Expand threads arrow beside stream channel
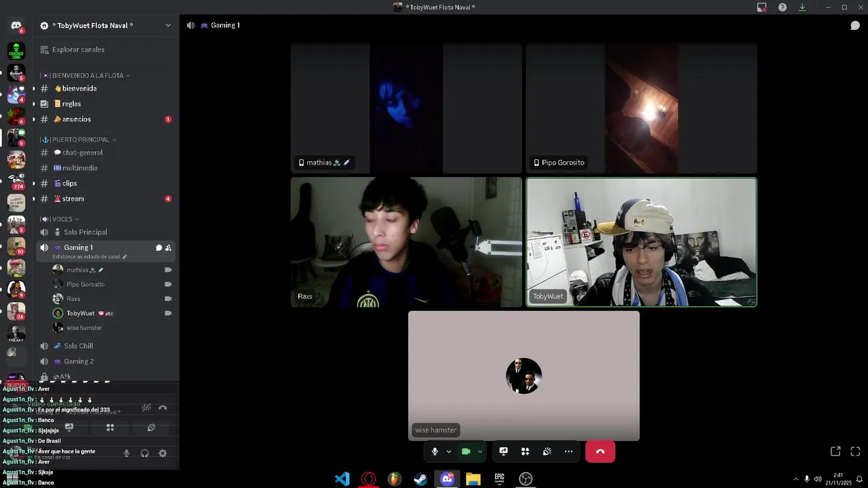This screenshot has height=488, width=868. click(33, 199)
